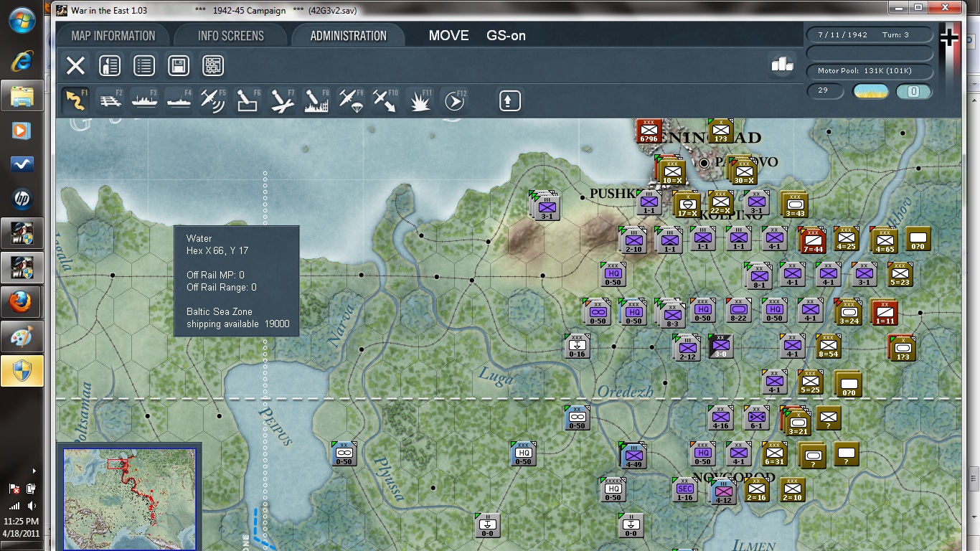Select the F6 bomb unit mode
Image resolution: width=980 pixels, height=551 pixels.
tap(248, 100)
